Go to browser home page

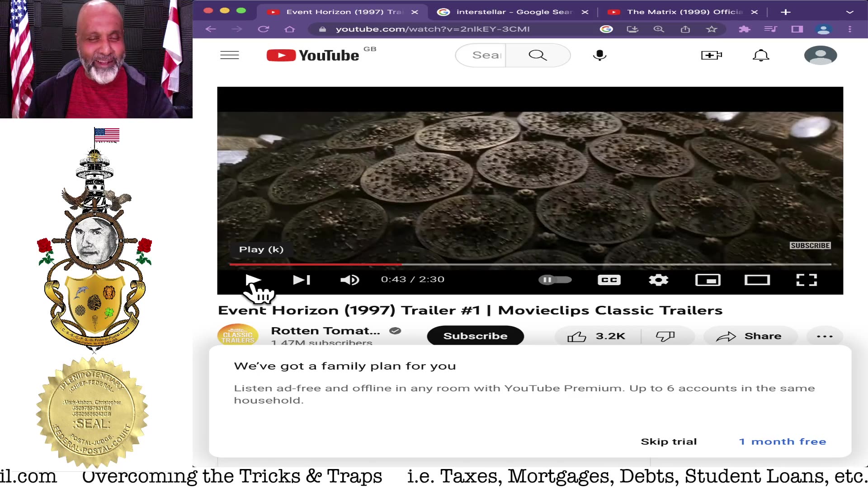pyautogui.click(x=290, y=29)
